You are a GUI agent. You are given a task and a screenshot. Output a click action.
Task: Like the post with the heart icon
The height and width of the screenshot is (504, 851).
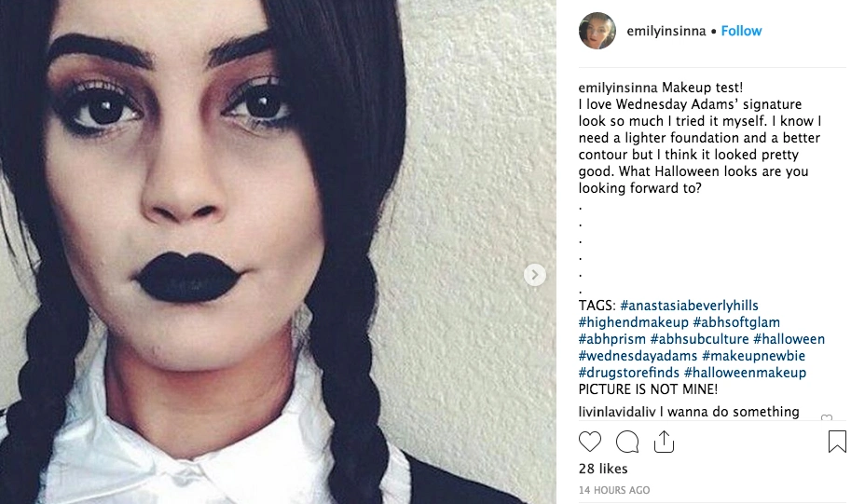[590, 442]
